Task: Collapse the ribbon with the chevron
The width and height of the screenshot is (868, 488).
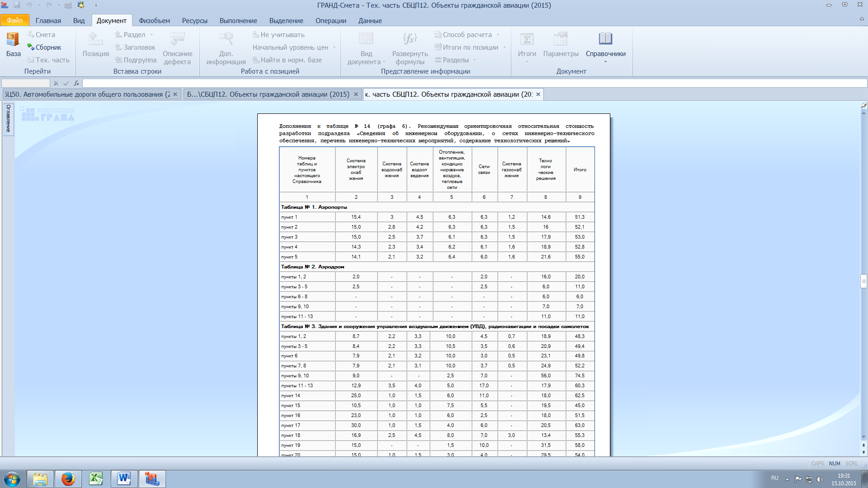Action: click(862, 19)
